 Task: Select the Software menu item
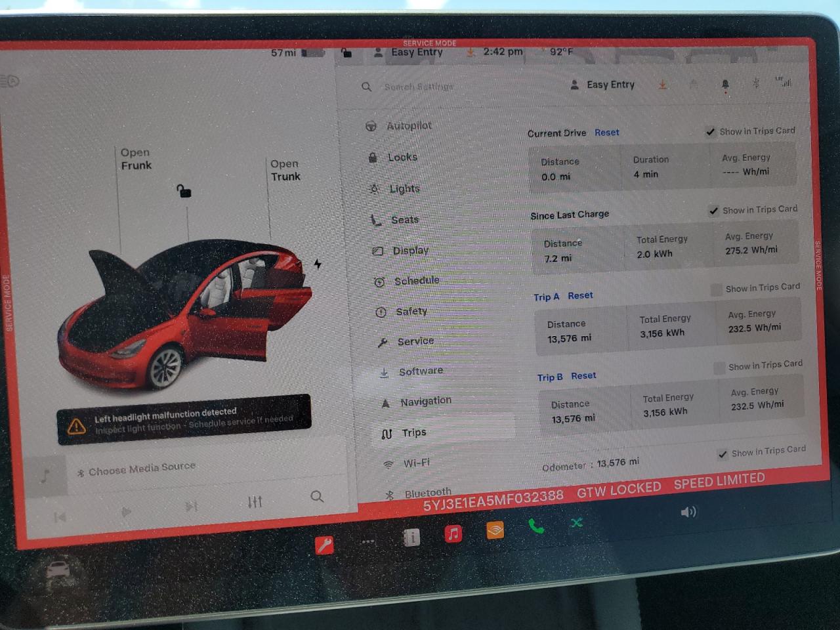click(411, 371)
